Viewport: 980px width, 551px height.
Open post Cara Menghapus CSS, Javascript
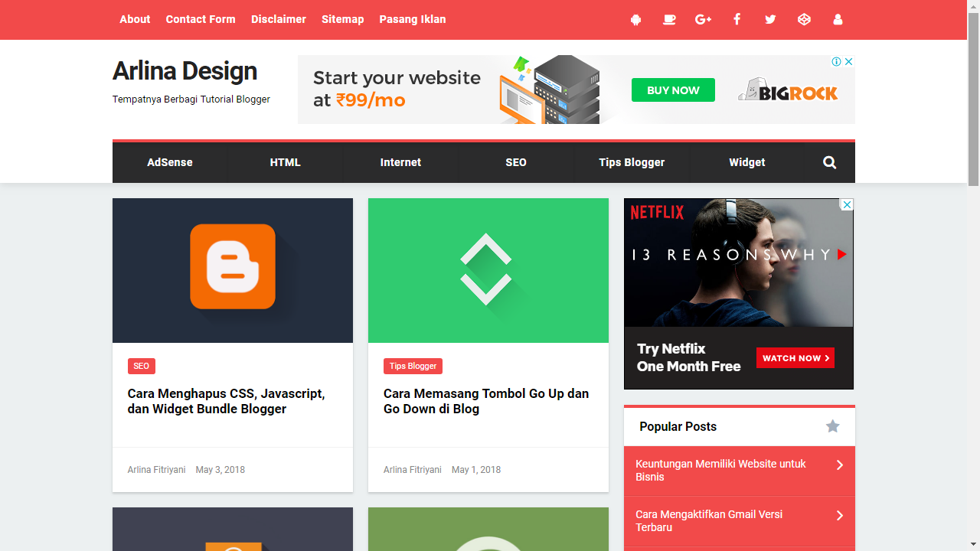pyautogui.click(x=227, y=401)
